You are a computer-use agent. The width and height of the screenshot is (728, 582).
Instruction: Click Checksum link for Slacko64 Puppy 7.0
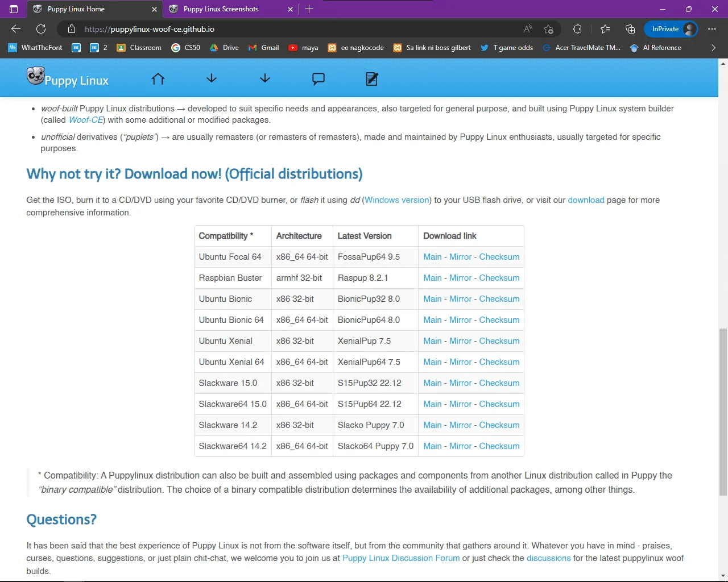[x=499, y=446]
